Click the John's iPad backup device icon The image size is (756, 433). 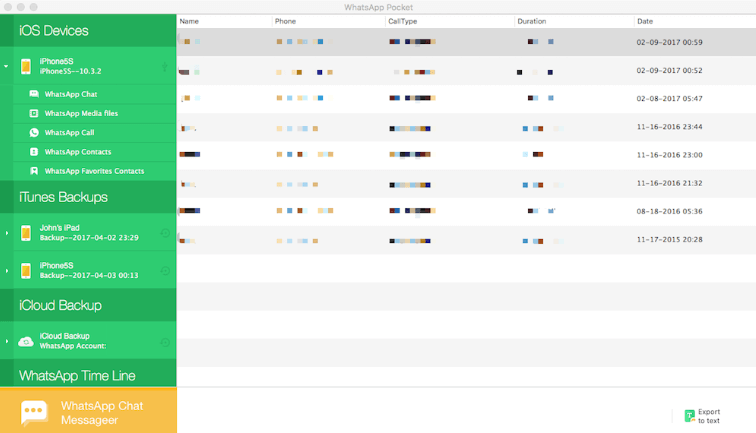coord(26,233)
